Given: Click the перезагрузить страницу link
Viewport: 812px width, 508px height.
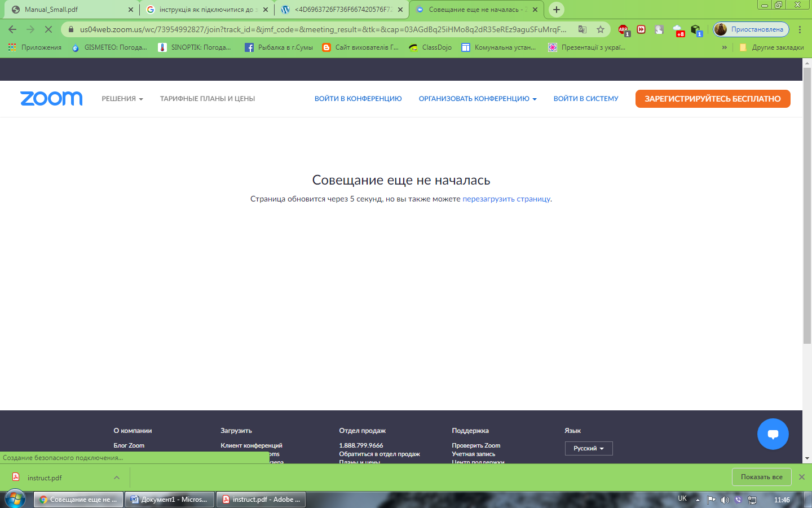Looking at the screenshot, I should click(506, 199).
